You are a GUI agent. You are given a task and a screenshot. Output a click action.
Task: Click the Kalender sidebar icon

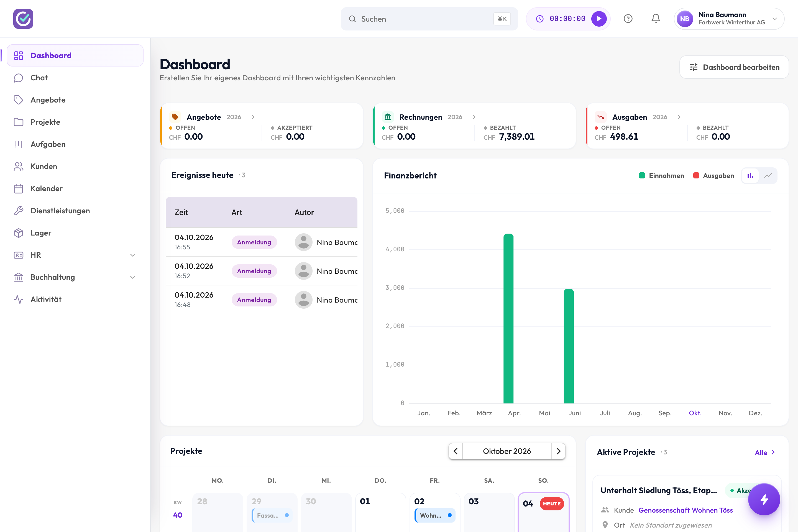19,189
